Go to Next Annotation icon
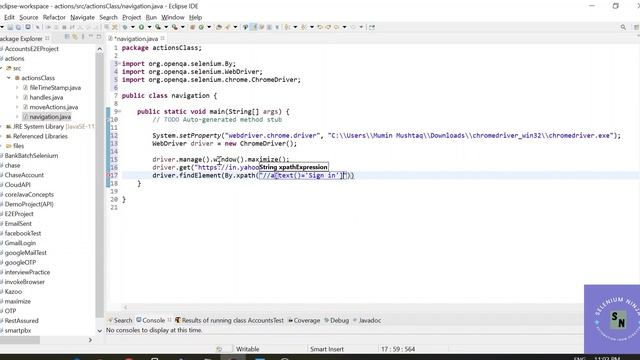640x360 pixels. [x=287, y=27]
